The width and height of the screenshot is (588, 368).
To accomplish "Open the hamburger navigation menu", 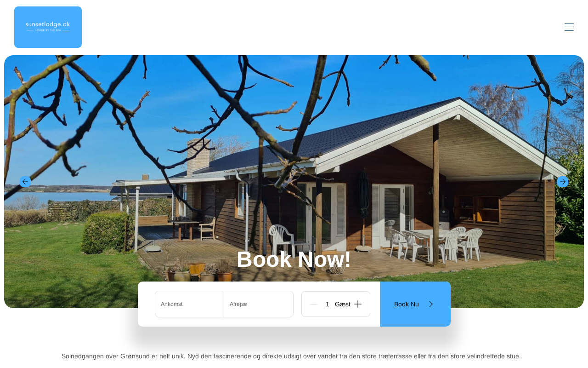I will (x=569, y=27).
